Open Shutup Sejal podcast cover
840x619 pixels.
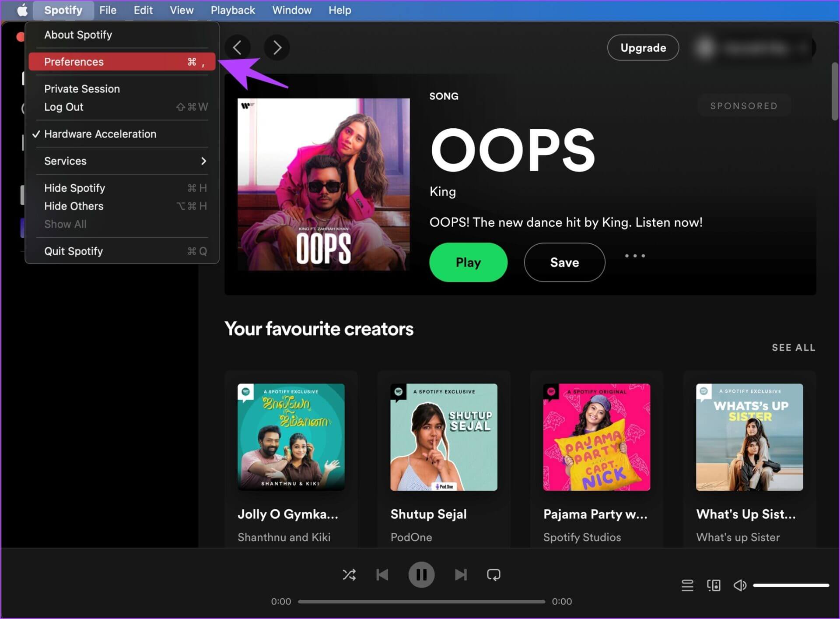[444, 437]
